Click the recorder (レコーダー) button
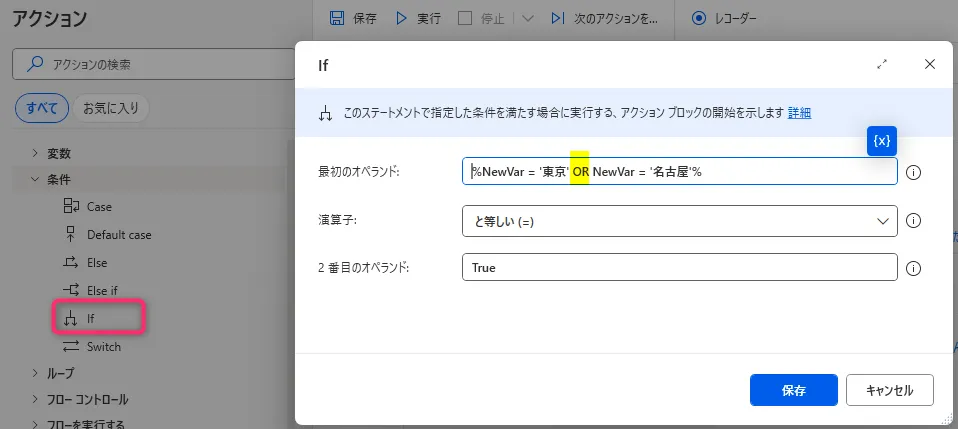Screen dimensions: 958x429 click(725, 18)
